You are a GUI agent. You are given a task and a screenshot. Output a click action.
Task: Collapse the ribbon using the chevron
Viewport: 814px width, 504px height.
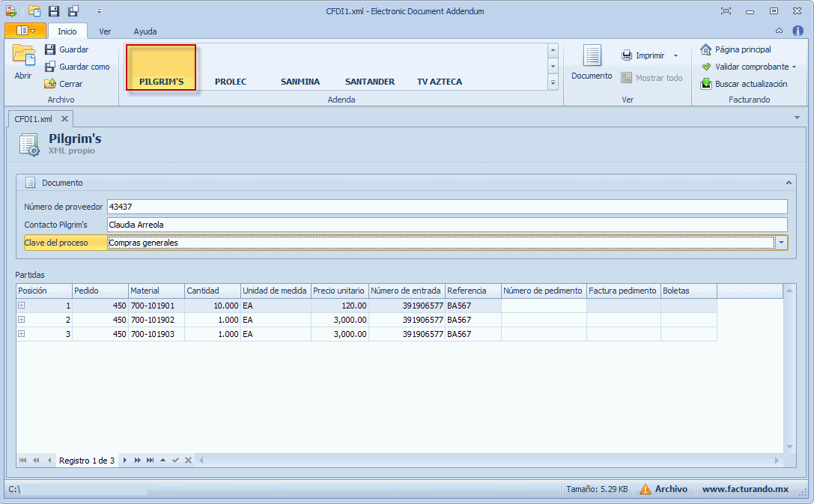780,31
